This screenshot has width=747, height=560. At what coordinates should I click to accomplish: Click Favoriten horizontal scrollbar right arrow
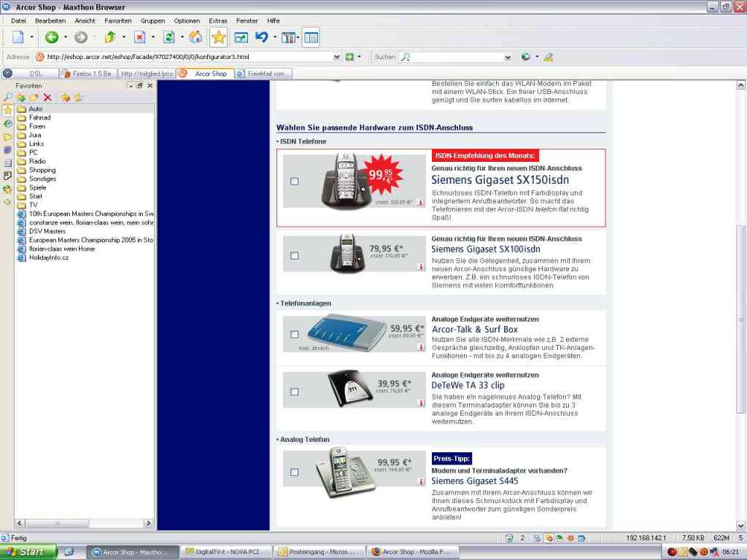(148, 523)
